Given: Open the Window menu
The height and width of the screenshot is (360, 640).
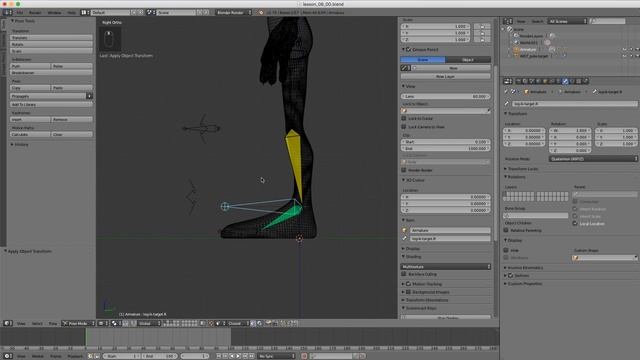Looking at the screenshot, I should pyautogui.click(x=54, y=13).
